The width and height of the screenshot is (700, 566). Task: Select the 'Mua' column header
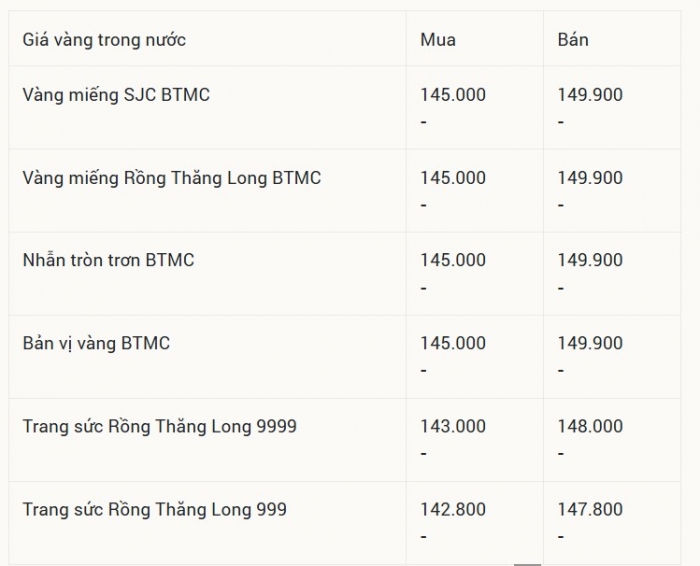pyautogui.click(x=438, y=40)
